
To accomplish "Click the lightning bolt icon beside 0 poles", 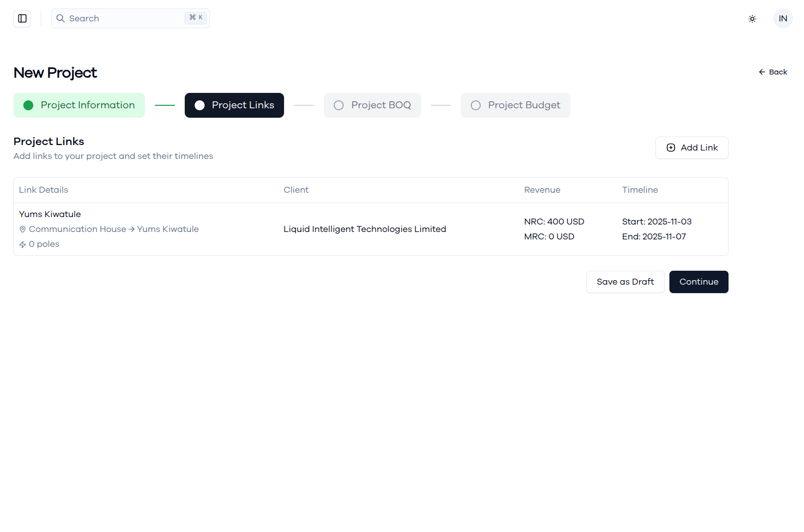I will click(x=22, y=244).
